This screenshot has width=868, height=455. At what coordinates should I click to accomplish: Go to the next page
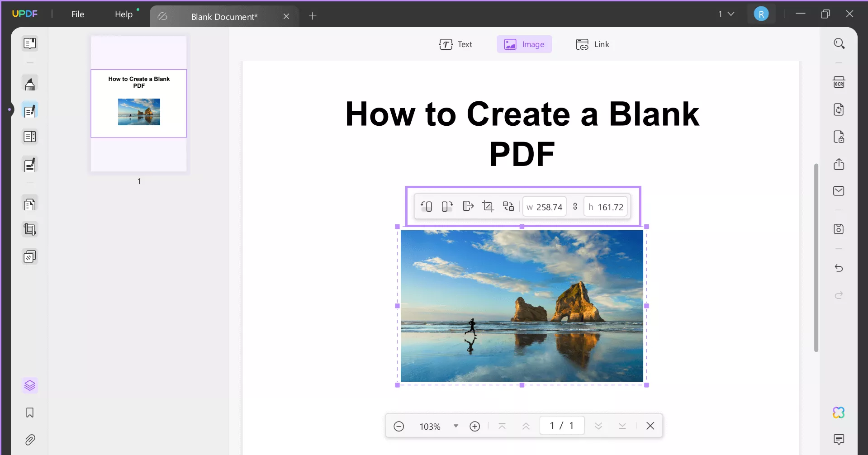[598, 426]
